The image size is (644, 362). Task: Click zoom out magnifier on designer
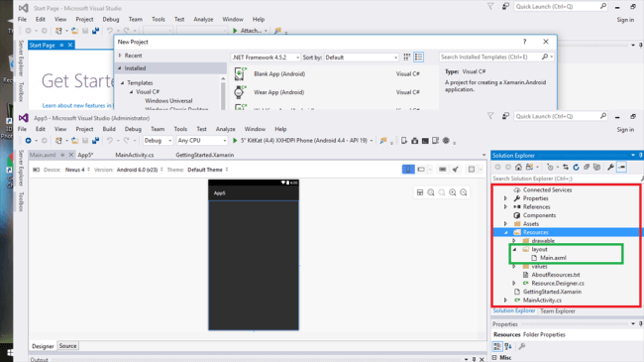[x=464, y=192]
